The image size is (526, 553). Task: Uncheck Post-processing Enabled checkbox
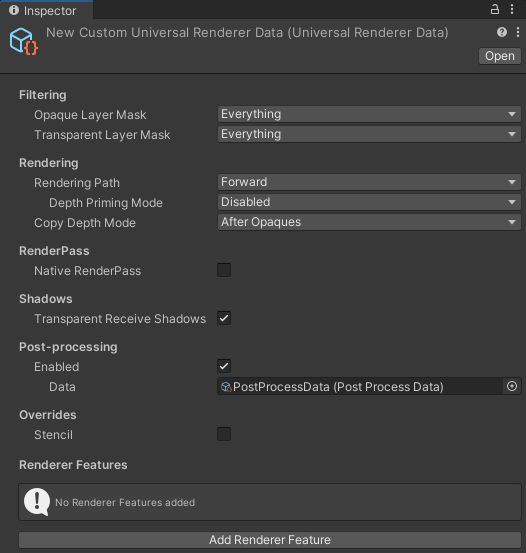pyautogui.click(x=224, y=366)
